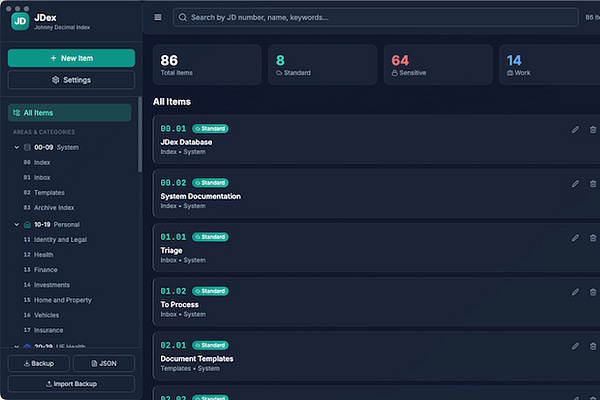
Task: Click the 14 Work stat card
Action: [x=550, y=65]
